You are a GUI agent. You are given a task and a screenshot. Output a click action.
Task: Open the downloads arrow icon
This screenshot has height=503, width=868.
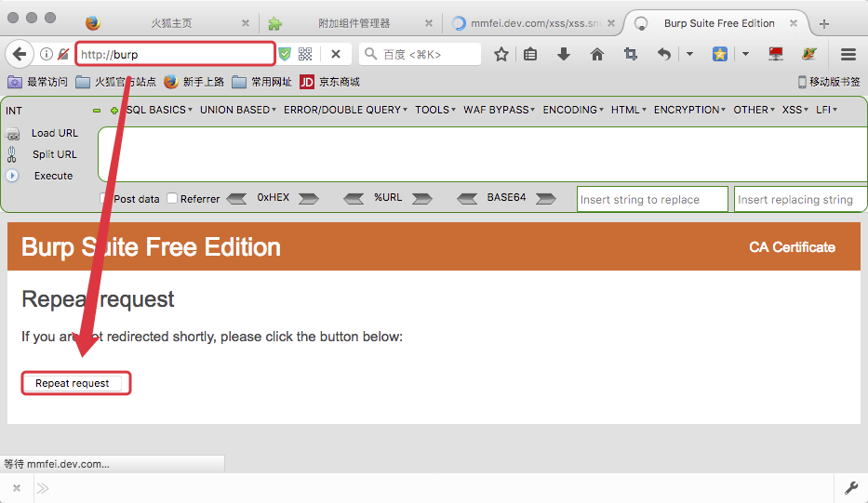tap(564, 54)
